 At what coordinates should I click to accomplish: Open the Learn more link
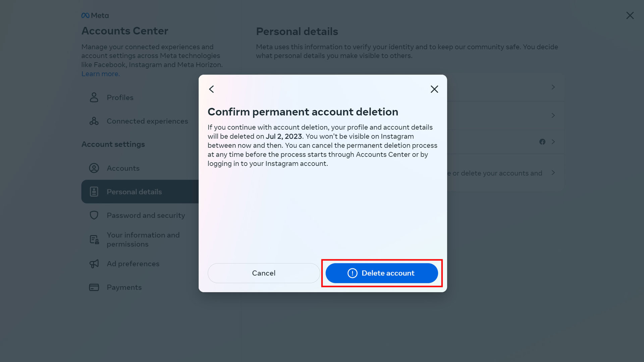[x=100, y=74]
